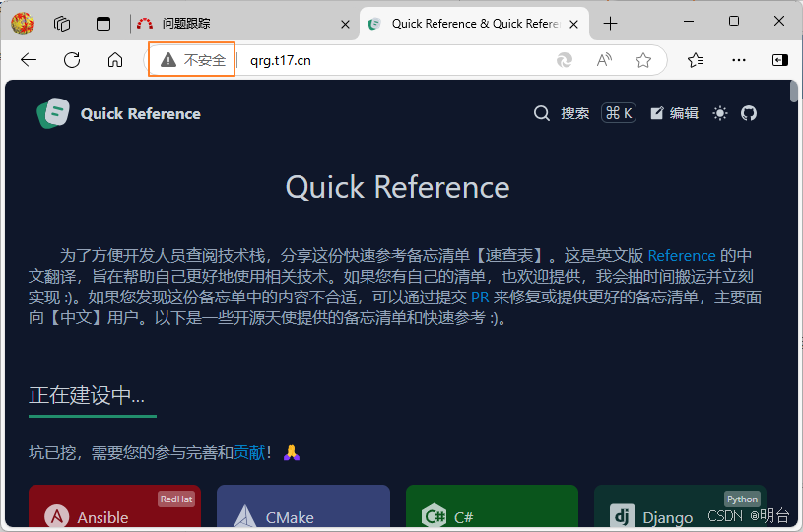
Task: Toggle the vertical tabs panel icon
Action: pos(103,24)
